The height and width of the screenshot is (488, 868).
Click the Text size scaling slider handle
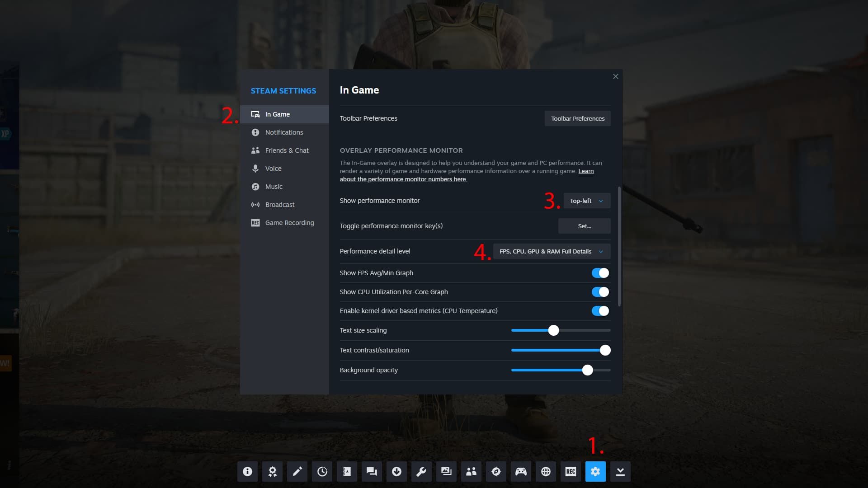pyautogui.click(x=553, y=330)
